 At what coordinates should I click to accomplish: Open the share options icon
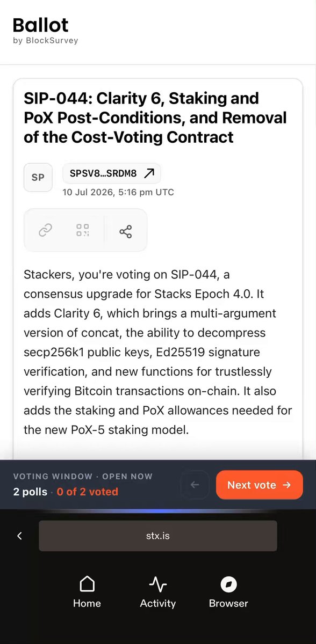click(x=126, y=231)
